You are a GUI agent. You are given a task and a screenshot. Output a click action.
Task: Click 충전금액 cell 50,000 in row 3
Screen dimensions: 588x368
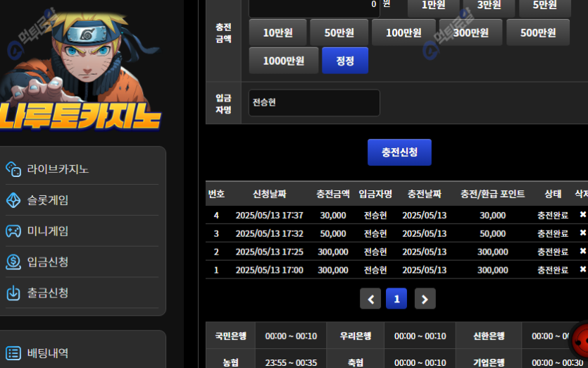(333, 233)
